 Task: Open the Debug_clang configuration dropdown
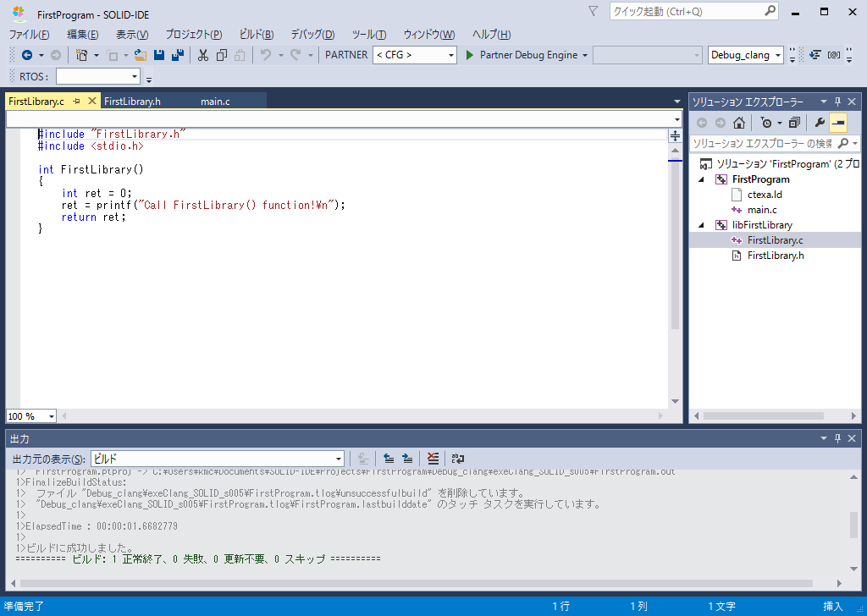[x=746, y=55]
